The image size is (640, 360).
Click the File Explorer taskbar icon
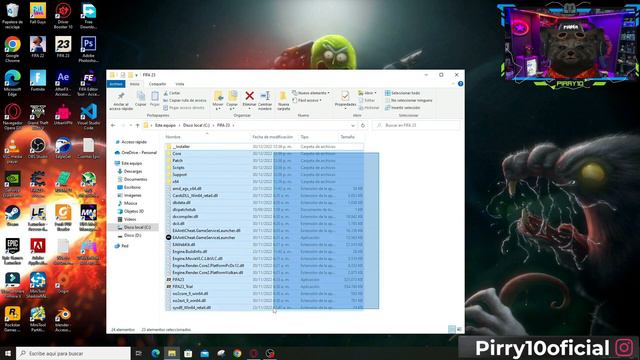172,353
